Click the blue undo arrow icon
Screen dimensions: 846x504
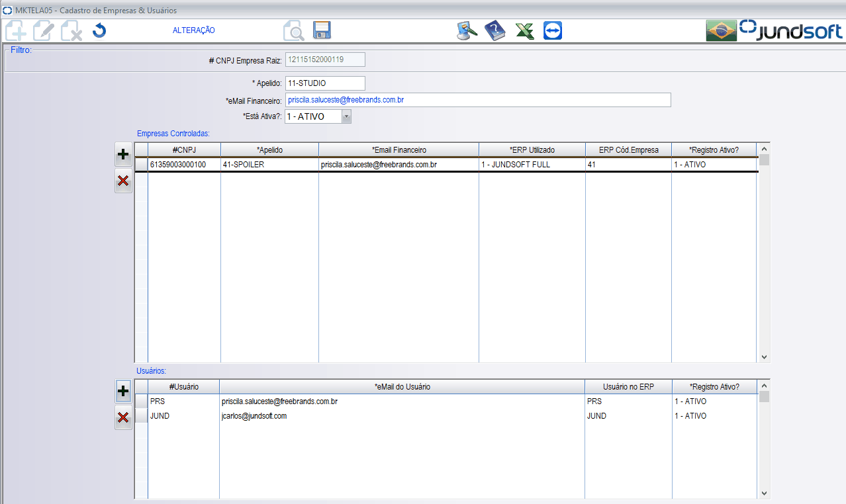click(99, 30)
